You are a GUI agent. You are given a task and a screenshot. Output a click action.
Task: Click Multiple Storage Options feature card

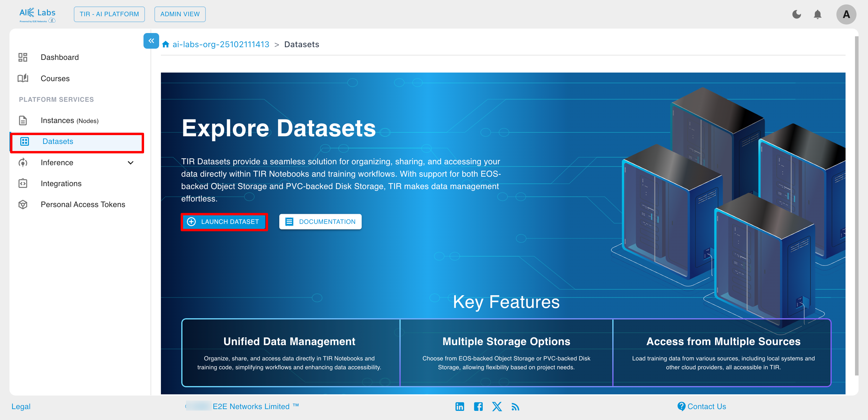click(506, 353)
